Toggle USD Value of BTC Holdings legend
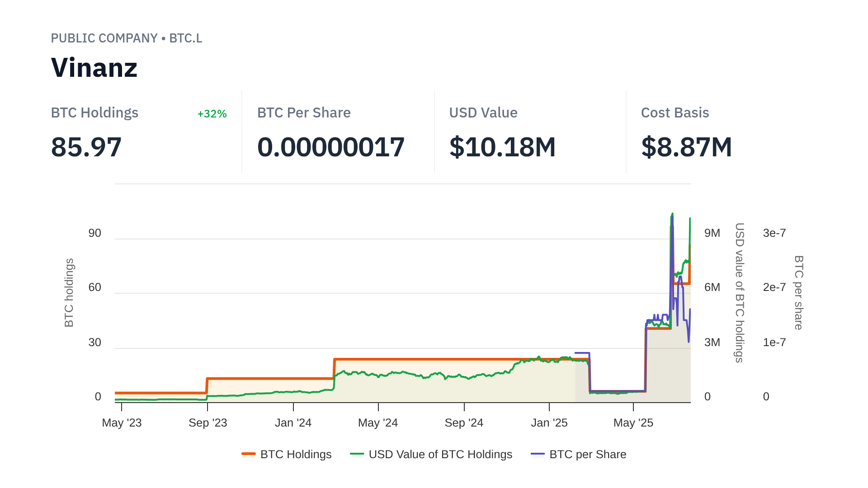Screen dimensions: 868x488 [440, 454]
